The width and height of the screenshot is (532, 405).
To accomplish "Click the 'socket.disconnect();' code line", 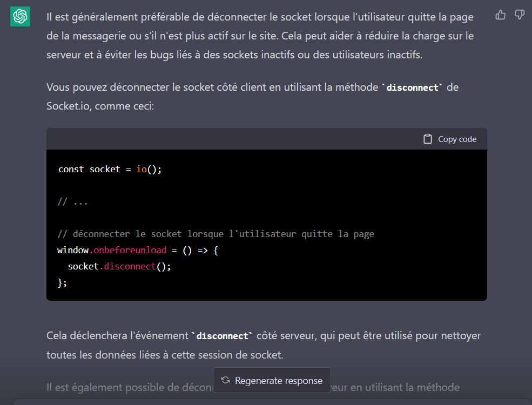I will click(119, 267).
